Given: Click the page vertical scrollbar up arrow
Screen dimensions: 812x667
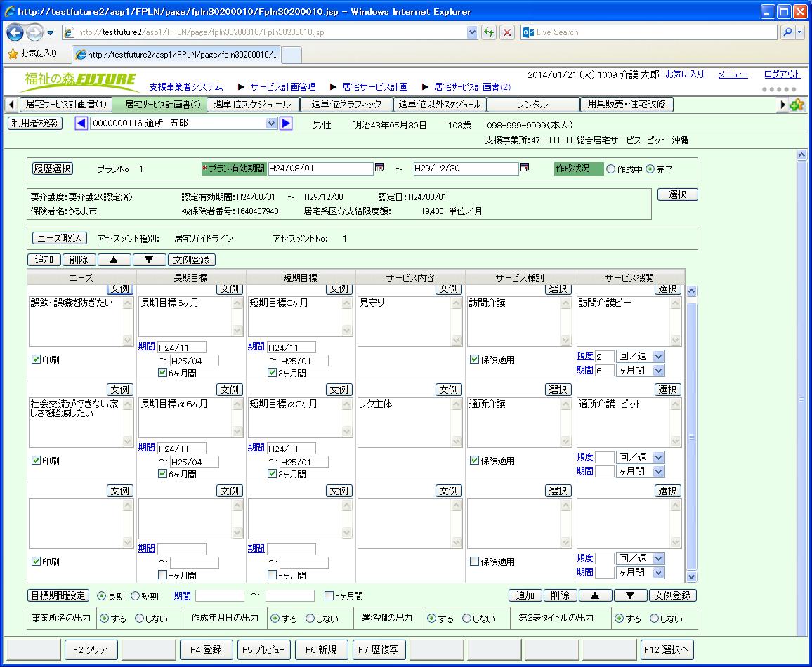Looking at the screenshot, I should point(801,154).
